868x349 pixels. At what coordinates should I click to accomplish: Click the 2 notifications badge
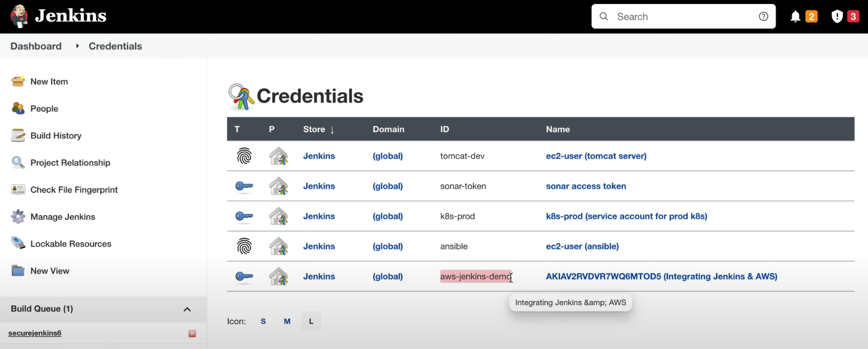point(811,16)
